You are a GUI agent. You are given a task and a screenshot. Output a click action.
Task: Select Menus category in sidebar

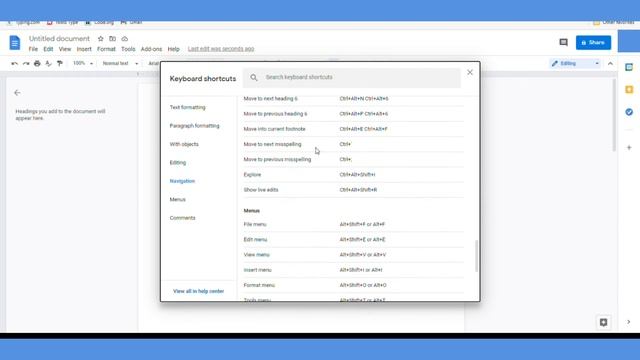tap(178, 199)
